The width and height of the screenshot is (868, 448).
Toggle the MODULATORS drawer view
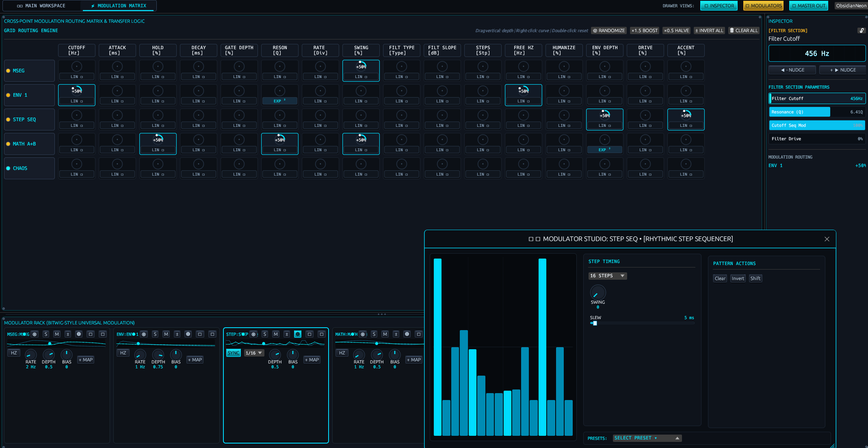763,6
